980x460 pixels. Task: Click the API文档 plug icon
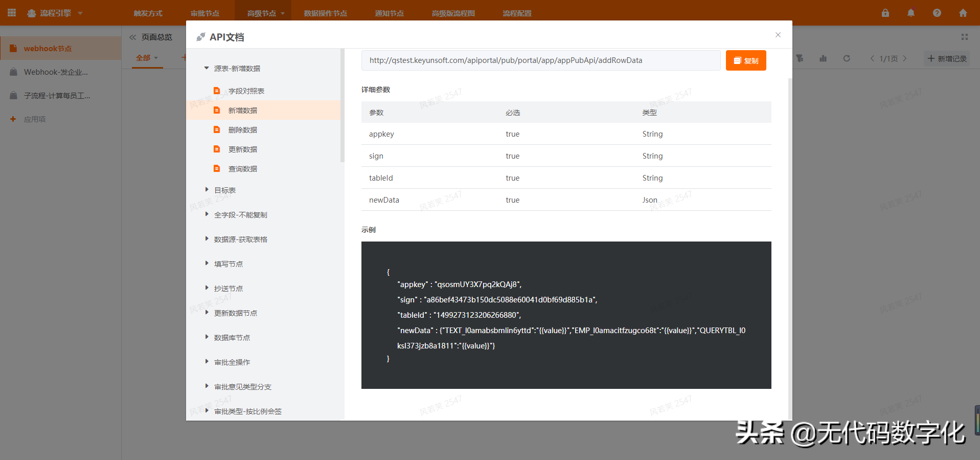coord(201,37)
